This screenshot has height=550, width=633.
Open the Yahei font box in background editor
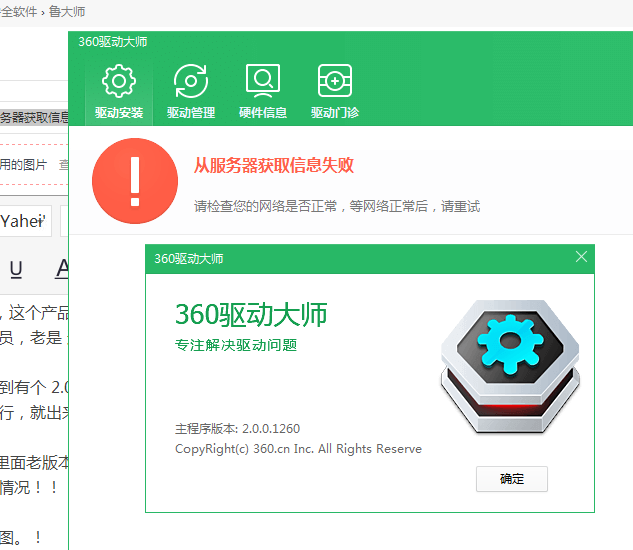pos(25,221)
